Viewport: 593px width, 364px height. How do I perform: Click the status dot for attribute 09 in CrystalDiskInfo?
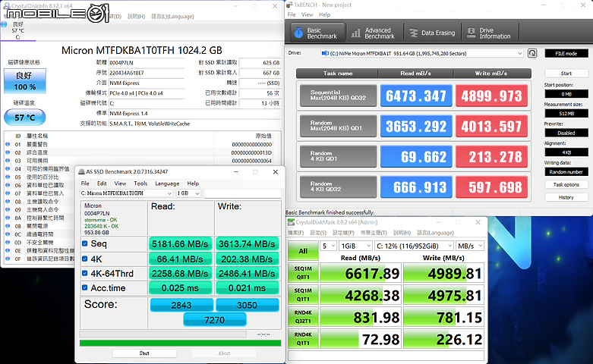point(8,209)
